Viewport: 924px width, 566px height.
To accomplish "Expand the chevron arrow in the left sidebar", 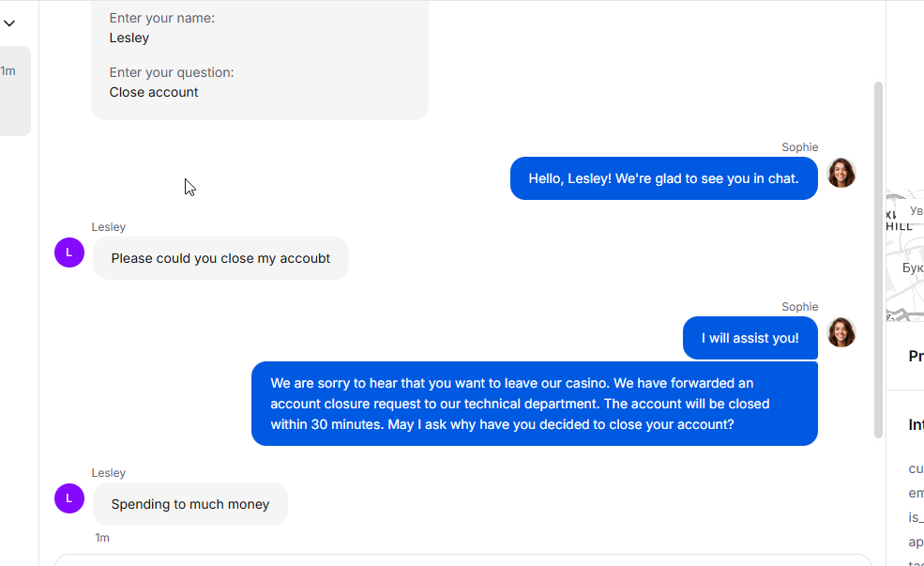I will (9, 23).
